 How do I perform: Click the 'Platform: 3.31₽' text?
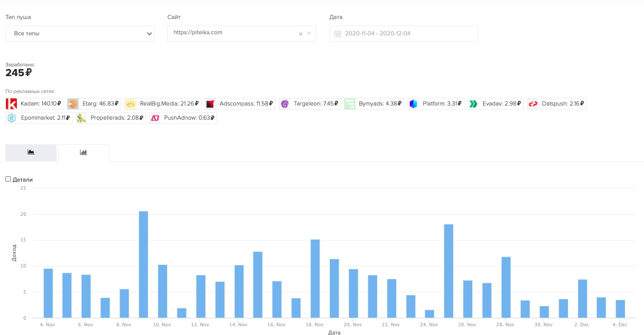(x=442, y=103)
